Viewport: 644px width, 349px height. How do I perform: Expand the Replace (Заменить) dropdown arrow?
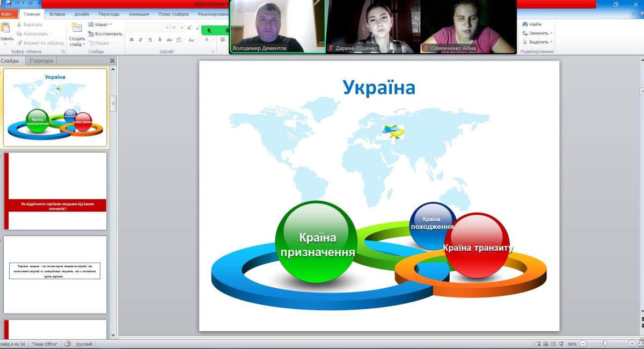(x=551, y=33)
